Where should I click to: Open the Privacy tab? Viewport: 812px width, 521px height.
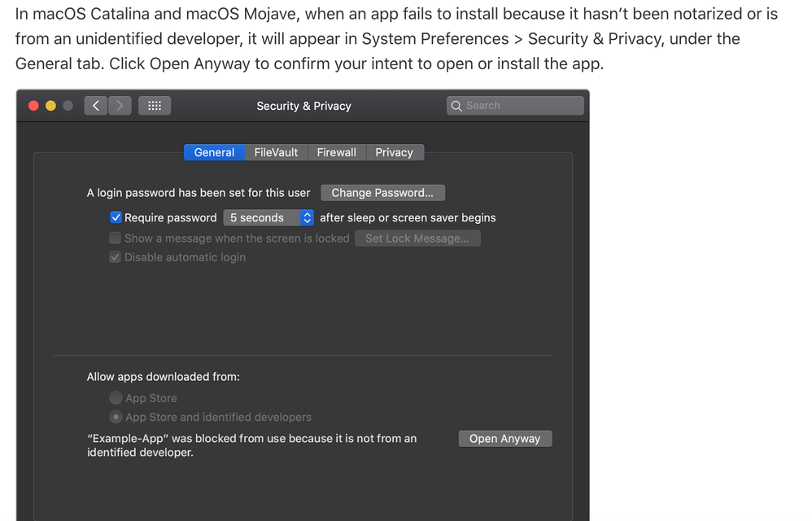394,152
